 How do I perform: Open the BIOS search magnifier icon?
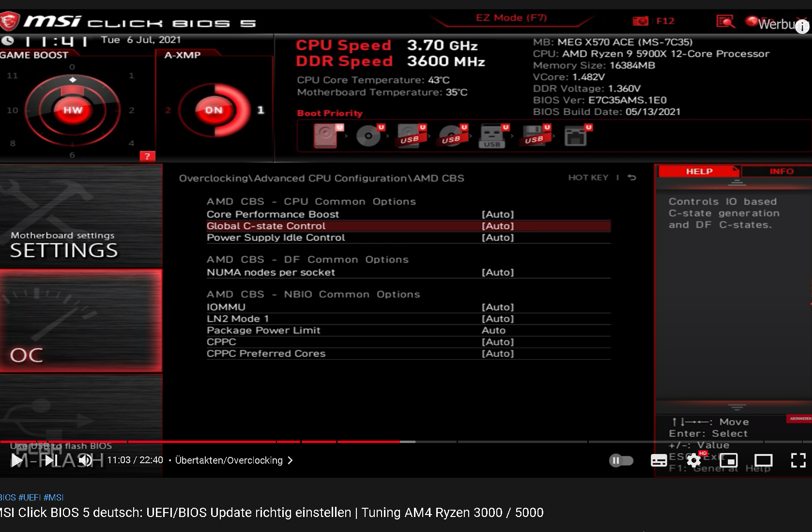pos(725,21)
